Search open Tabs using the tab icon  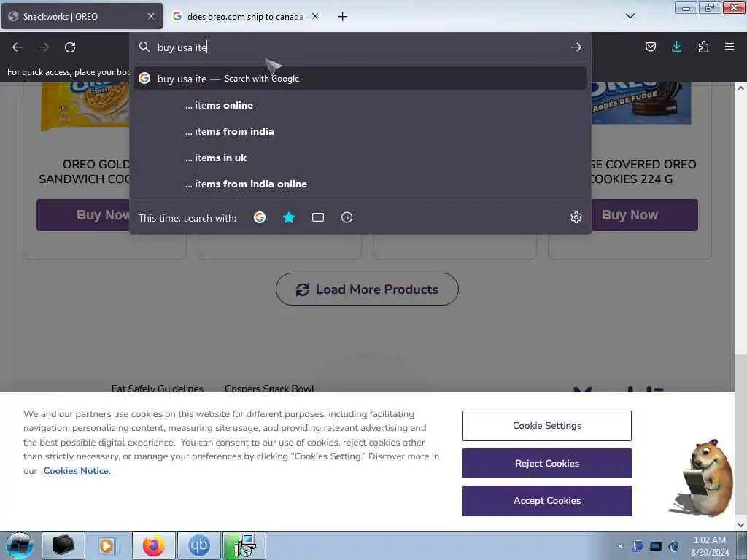click(x=318, y=217)
